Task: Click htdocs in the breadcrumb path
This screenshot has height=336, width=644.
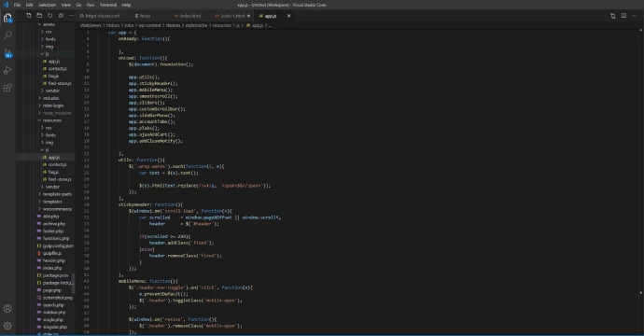Action: pos(113,25)
